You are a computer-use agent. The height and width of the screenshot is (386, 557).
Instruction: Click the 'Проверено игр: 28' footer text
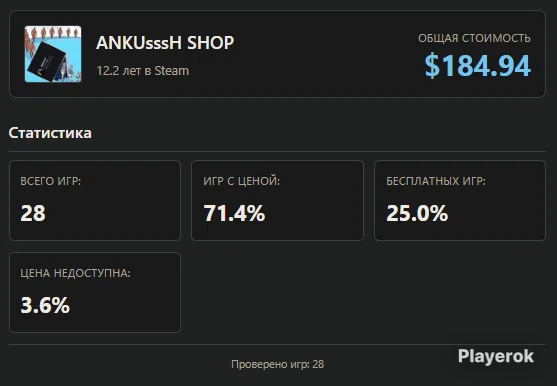[x=277, y=364]
